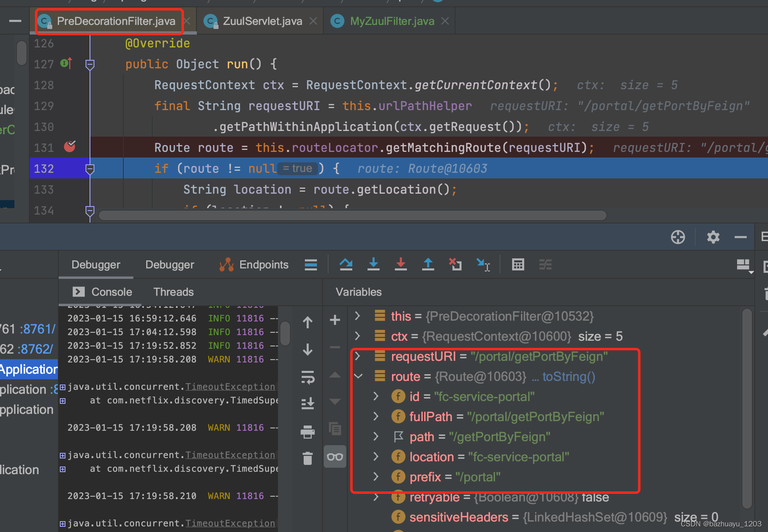Viewport: 768px width, 532px height.
Task: Click Run to Cursor icon
Action: coord(483,264)
